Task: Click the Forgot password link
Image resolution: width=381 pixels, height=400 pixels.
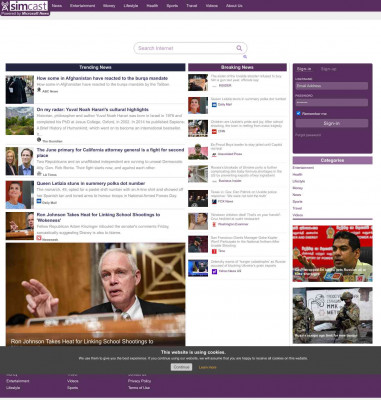Action: tap(308, 135)
